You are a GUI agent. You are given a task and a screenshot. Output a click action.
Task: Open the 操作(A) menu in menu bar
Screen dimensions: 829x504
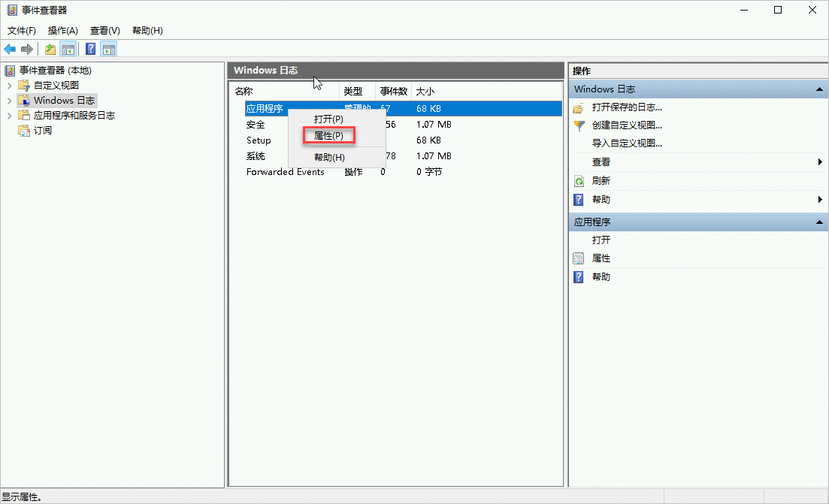(62, 31)
